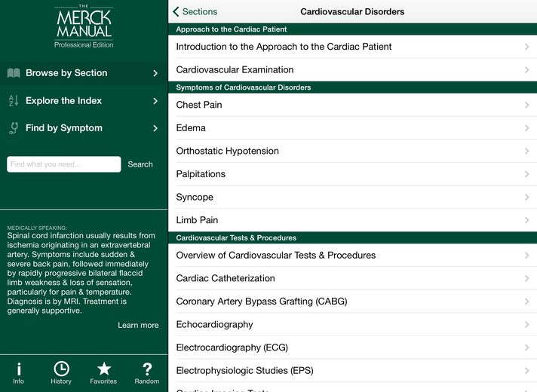
Task: Click the chevron on Echocardiography row
Action: pyautogui.click(x=526, y=325)
